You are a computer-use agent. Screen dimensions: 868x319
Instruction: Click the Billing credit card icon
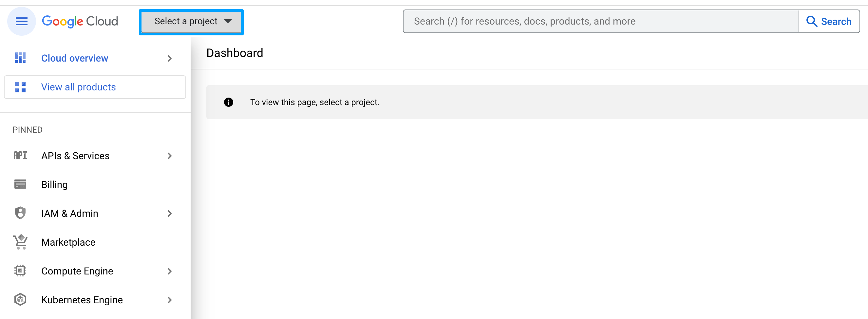[20, 184]
